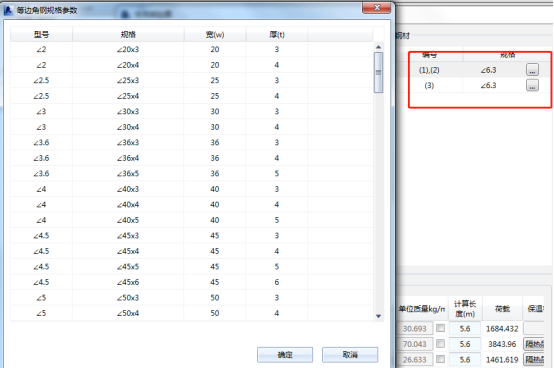554x368 pixels.
Task: Click the 3843.96 load value
Action: point(502,344)
